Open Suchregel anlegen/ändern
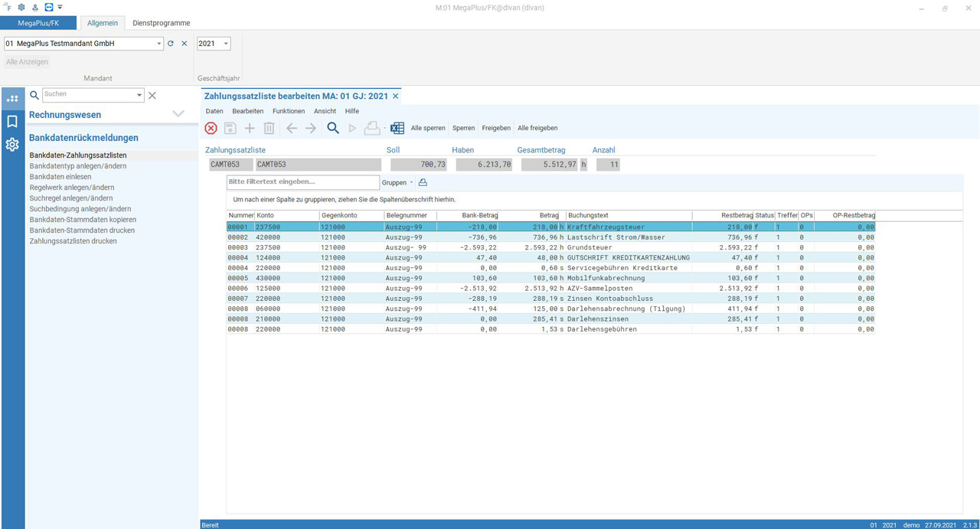 (x=71, y=198)
